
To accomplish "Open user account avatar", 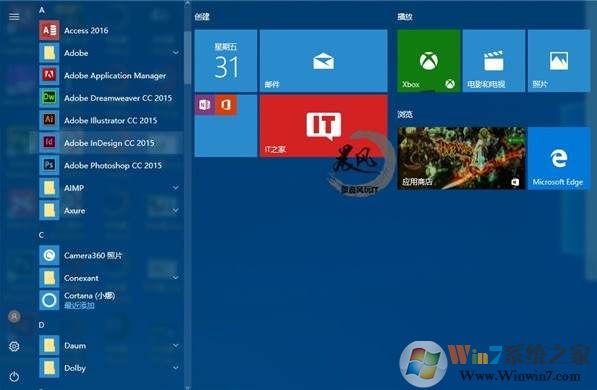I will (x=14, y=316).
